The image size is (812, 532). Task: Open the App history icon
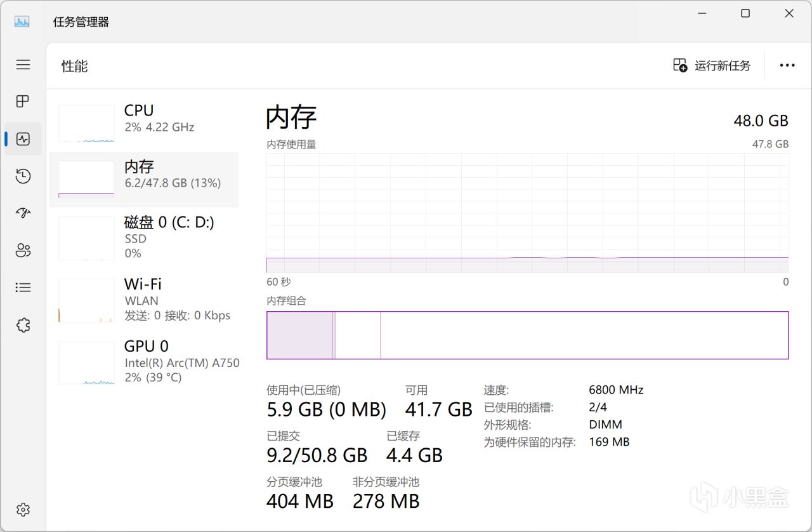[x=23, y=176]
